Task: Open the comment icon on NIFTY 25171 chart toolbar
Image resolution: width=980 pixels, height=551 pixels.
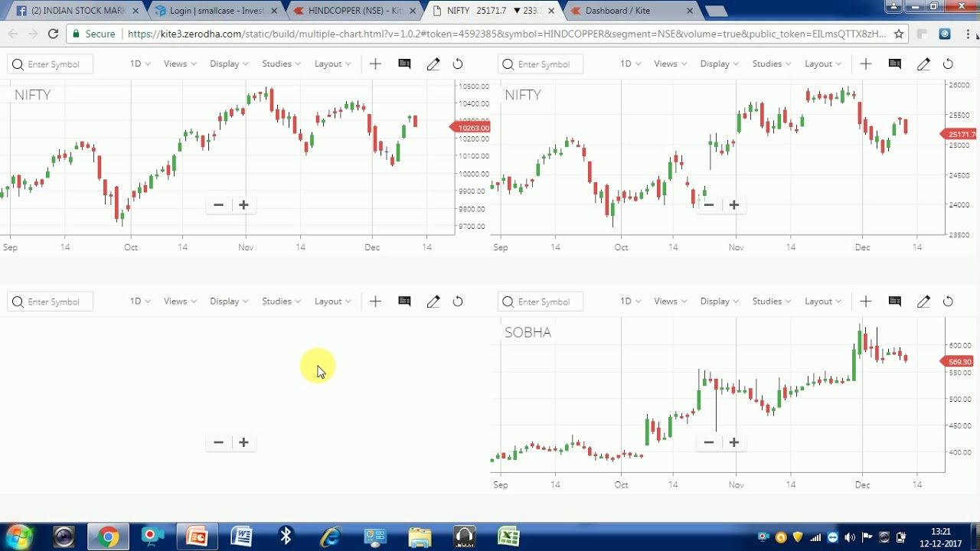Action: click(894, 64)
